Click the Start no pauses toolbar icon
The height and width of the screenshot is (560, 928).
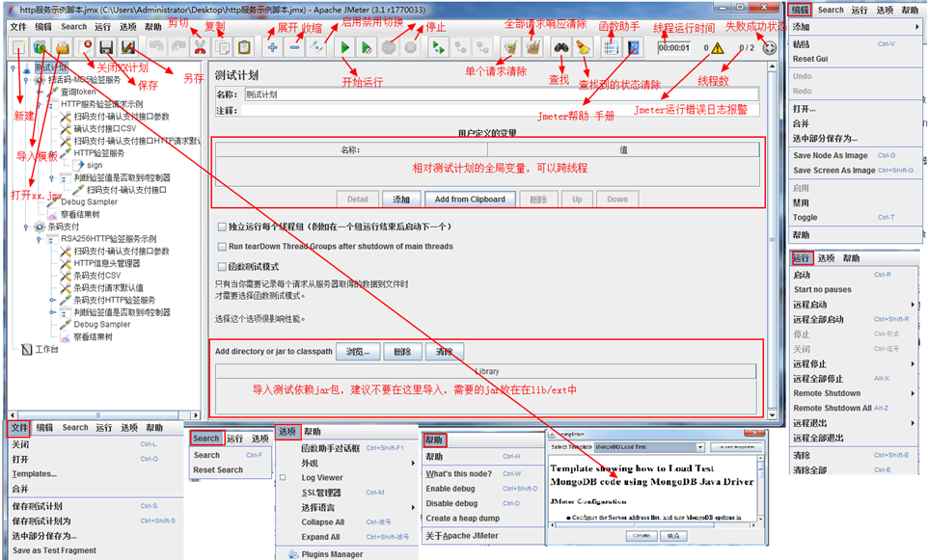point(367,47)
